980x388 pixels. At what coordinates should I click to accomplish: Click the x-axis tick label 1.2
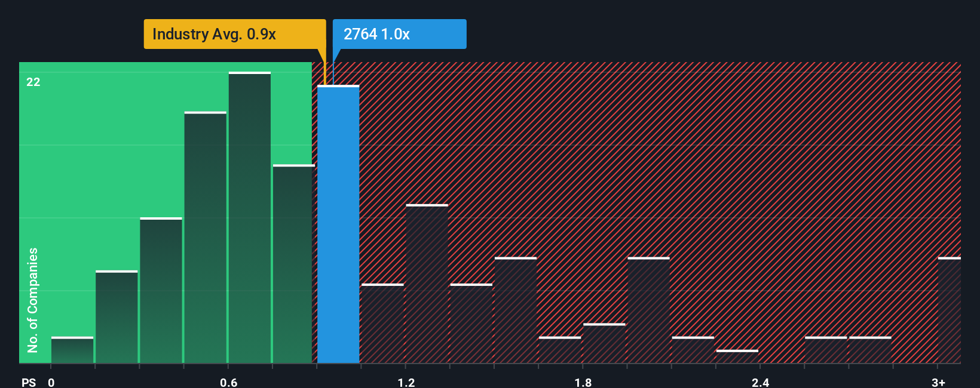click(x=406, y=382)
